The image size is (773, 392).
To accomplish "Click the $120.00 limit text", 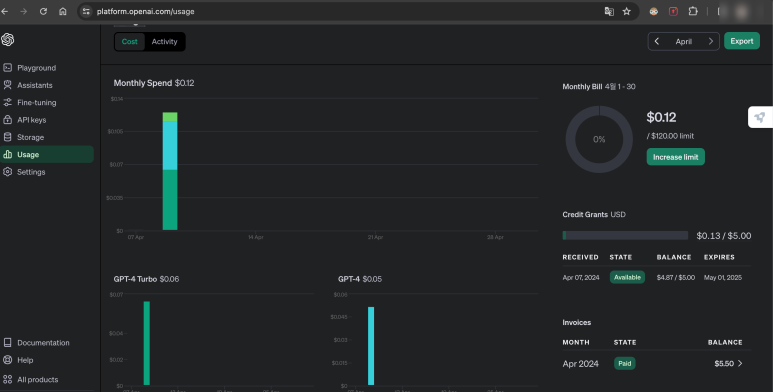I will tap(670, 136).
